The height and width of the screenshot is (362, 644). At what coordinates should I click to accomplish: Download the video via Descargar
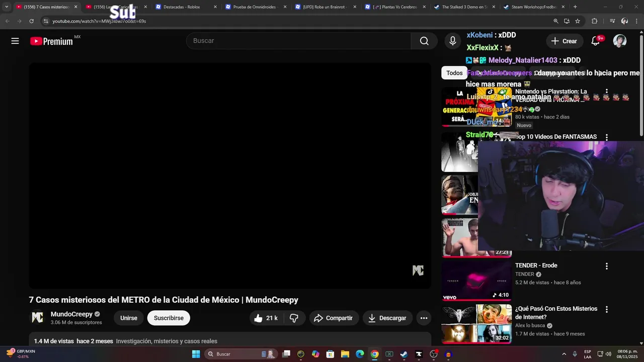point(387,318)
